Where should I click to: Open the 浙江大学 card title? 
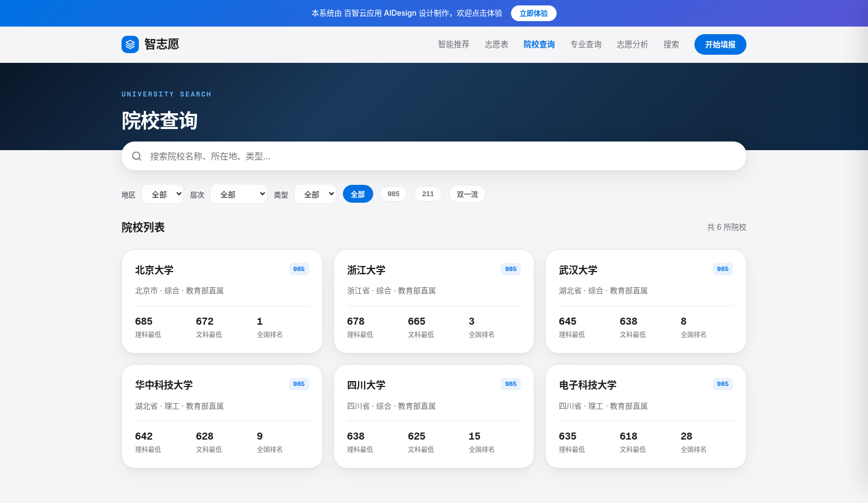pyautogui.click(x=366, y=270)
